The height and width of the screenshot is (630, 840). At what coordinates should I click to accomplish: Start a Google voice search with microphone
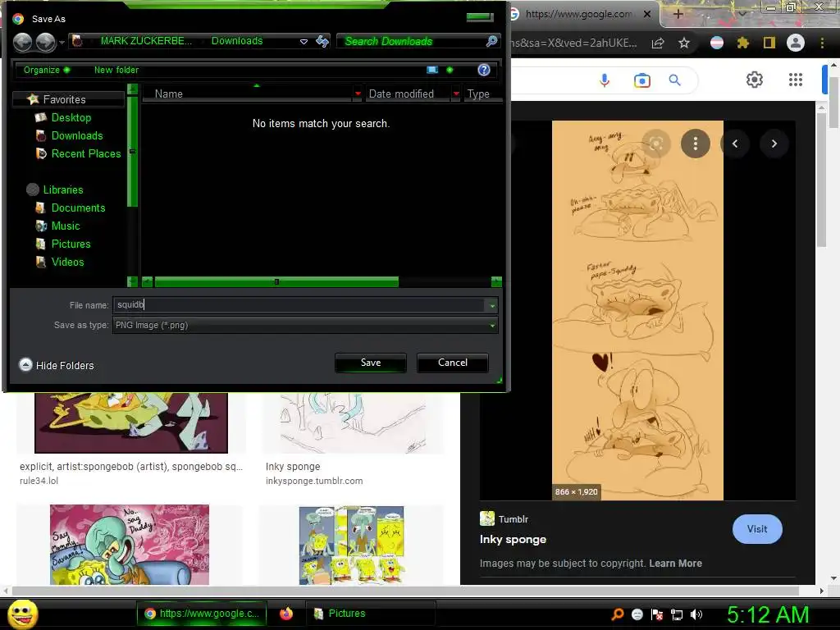coord(605,80)
